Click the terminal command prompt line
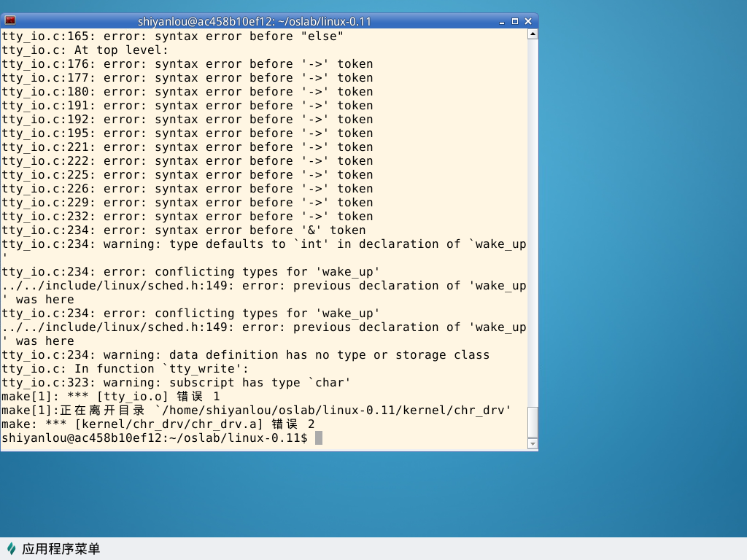Viewport: 747px width, 560px height. (162, 438)
